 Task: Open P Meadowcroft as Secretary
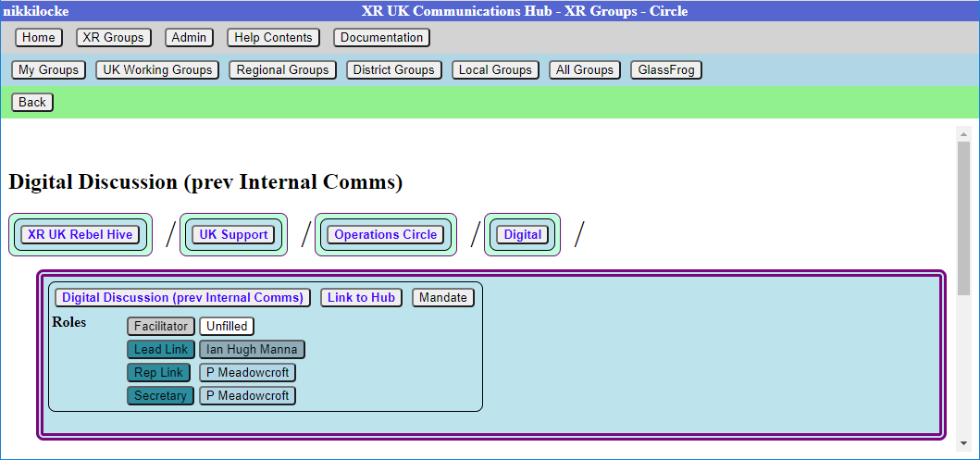[247, 395]
